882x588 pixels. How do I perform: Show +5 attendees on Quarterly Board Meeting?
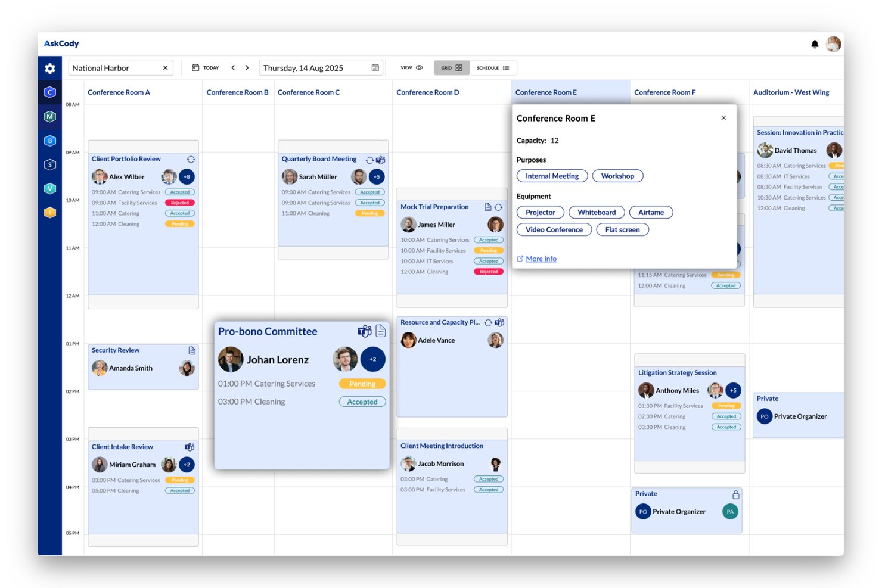coord(377,177)
